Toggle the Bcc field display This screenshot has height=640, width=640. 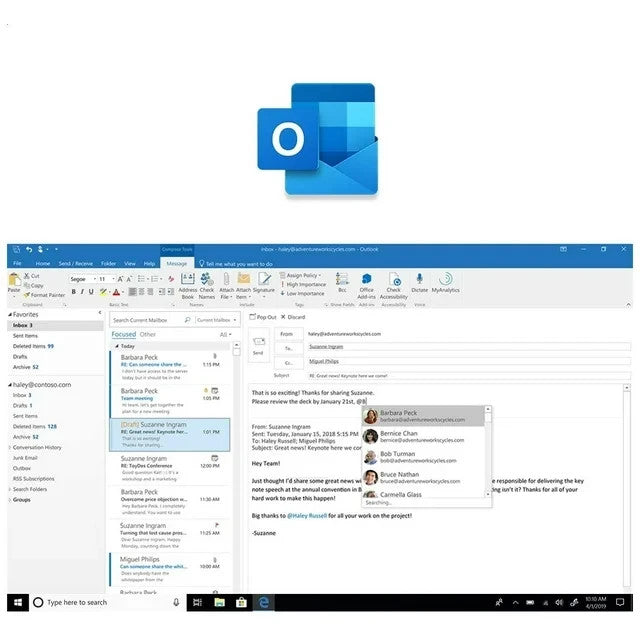340,282
